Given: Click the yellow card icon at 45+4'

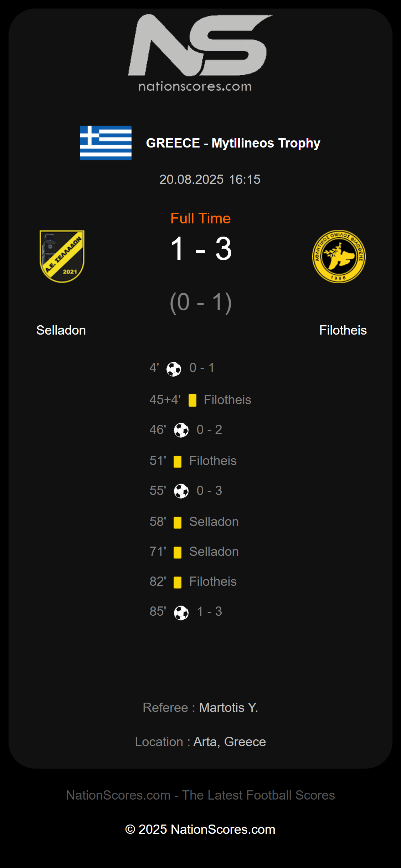Looking at the screenshot, I should coord(192,400).
